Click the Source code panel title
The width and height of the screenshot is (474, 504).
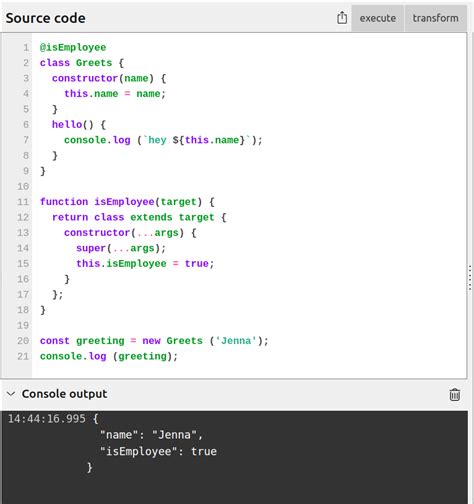point(46,18)
